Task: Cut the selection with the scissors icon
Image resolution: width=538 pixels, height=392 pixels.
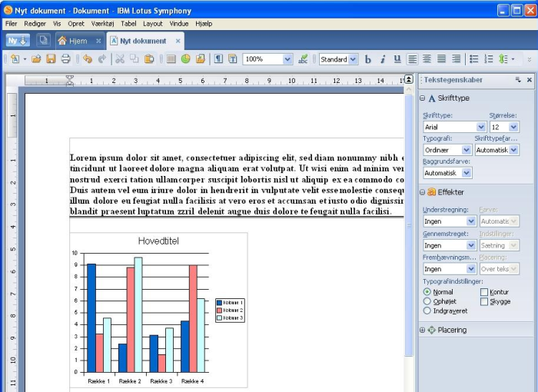Action: tap(119, 59)
